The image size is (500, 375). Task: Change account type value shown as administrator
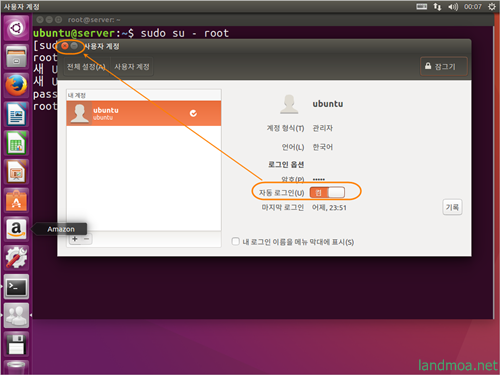[x=322, y=128]
